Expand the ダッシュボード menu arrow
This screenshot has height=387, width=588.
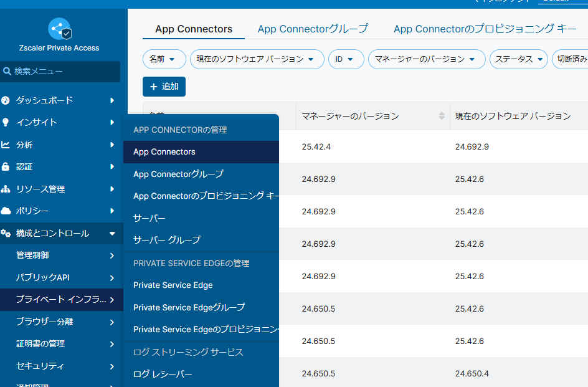pos(111,100)
